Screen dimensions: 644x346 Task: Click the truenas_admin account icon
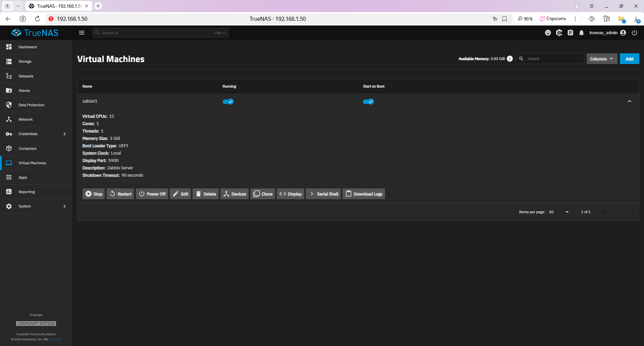pos(623,33)
